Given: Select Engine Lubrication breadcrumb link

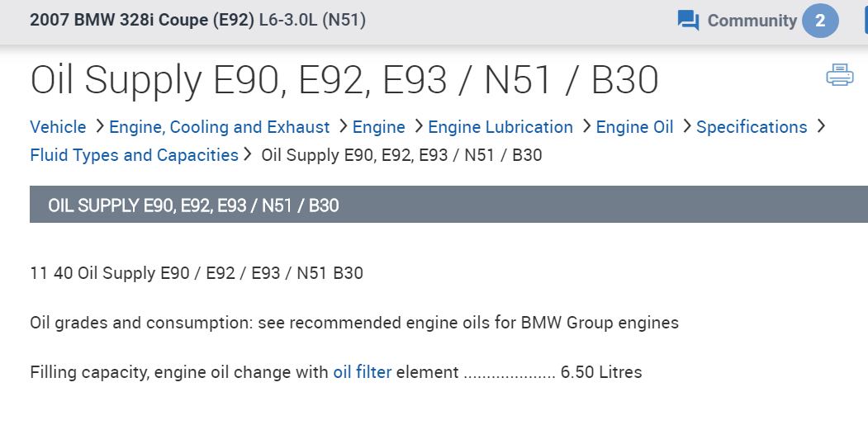Looking at the screenshot, I should pyautogui.click(x=500, y=127).
